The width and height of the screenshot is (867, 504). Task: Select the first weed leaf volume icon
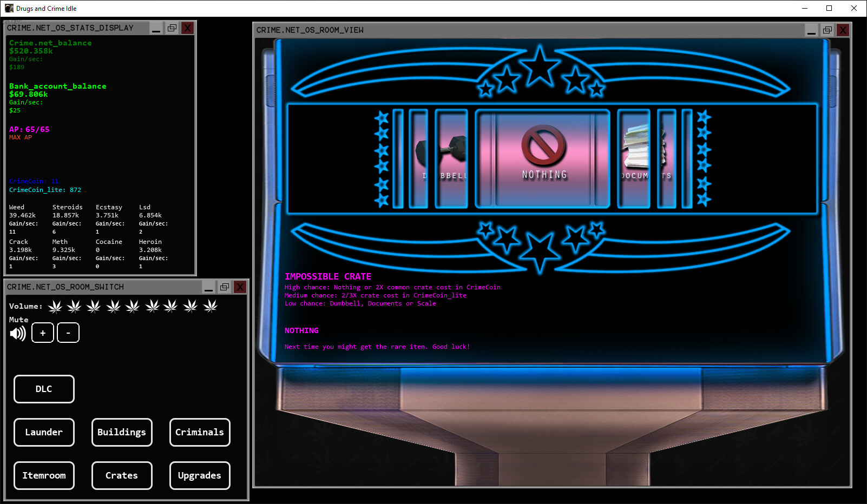pos(54,306)
